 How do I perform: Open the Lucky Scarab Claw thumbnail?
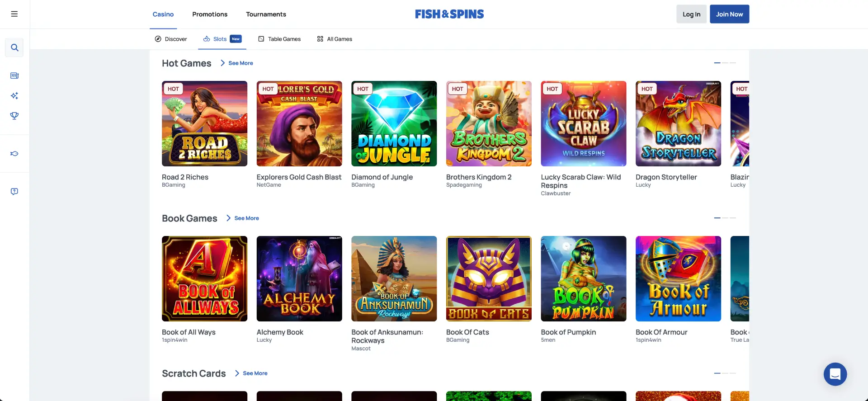(584, 123)
